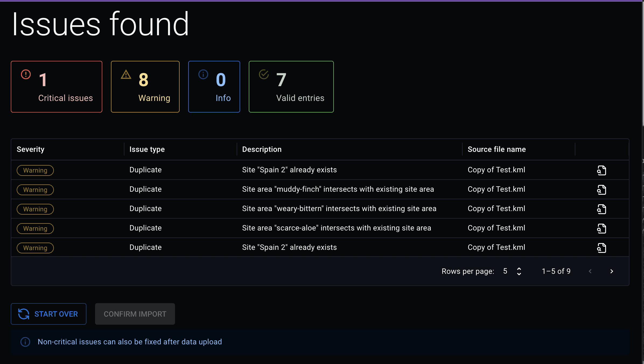Click the valid entries checkmark icon
The image size is (644, 364).
[264, 74]
